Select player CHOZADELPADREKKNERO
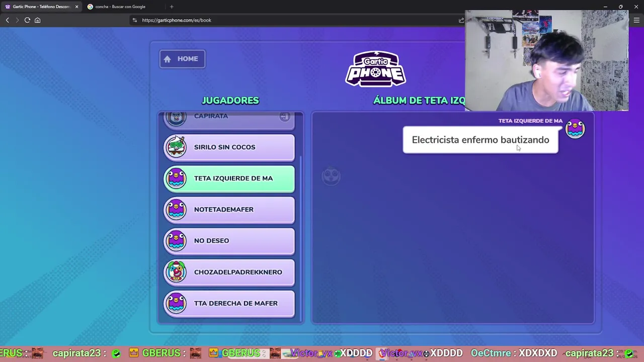Image resolution: width=644 pixels, height=362 pixels. (x=229, y=272)
